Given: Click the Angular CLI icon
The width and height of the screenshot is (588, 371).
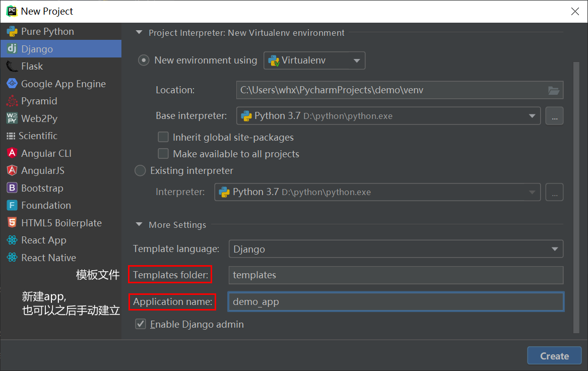Looking at the screenshot, I should point(12,153).
